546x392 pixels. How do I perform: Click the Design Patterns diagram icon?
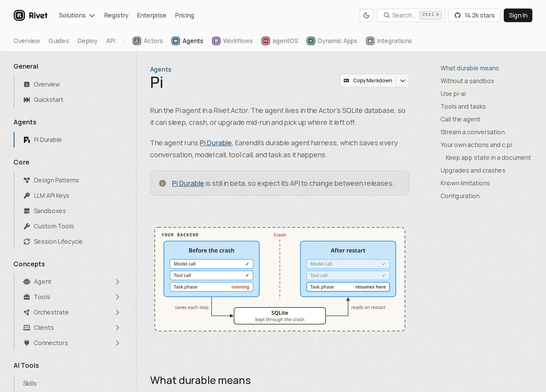point(27,180)
